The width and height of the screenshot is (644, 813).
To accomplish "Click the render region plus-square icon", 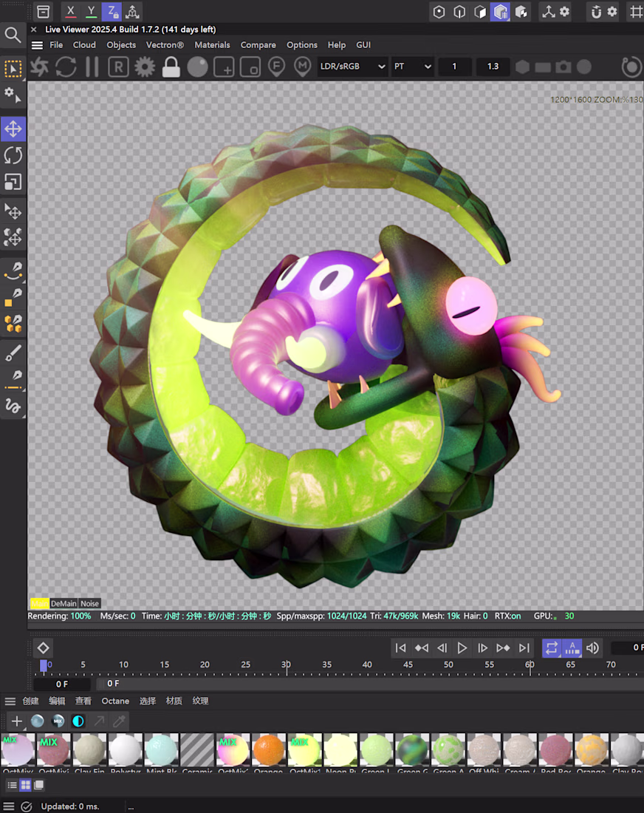I will click(224, 67).
